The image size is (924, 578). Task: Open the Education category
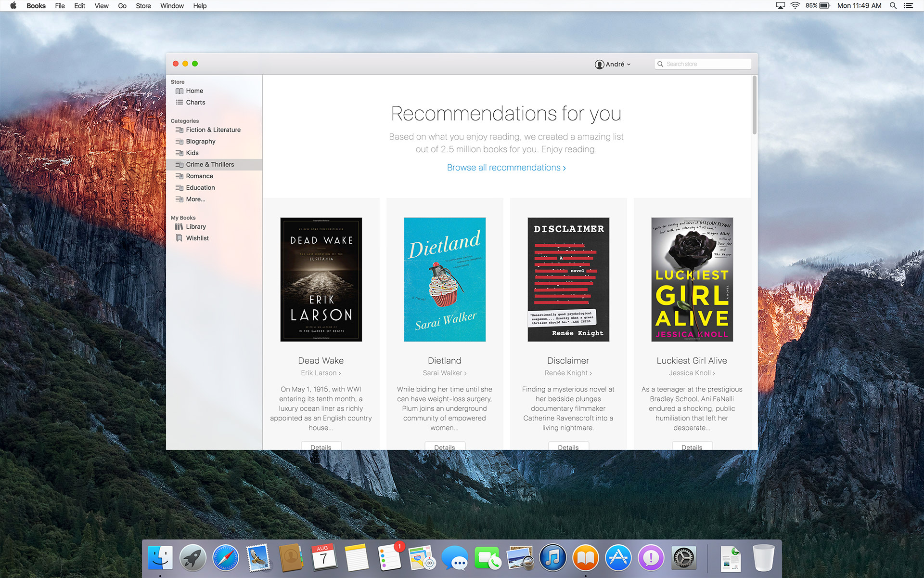[214, 187]
